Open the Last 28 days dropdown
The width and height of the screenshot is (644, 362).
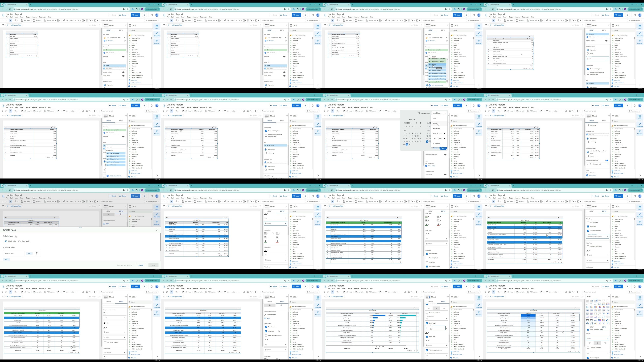[439, 113]
